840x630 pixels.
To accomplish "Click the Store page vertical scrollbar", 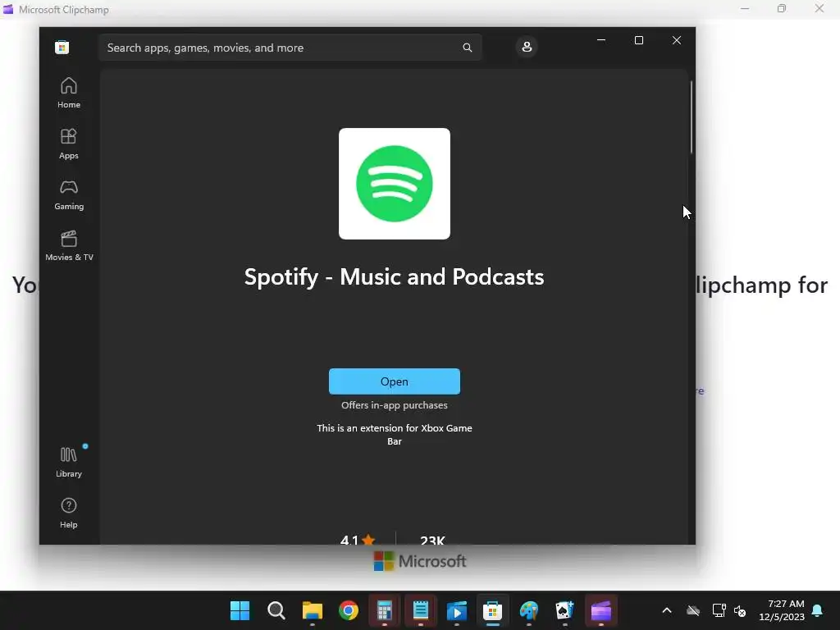I will click(691, 117).
